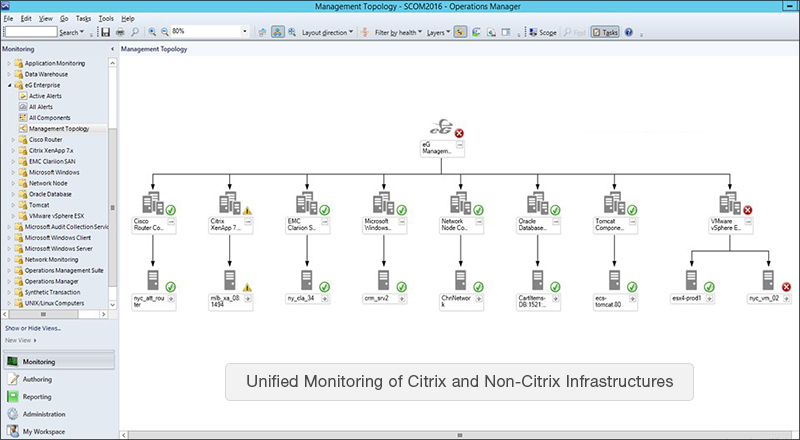This screenshot has height=440, width=800.
Task: Open the View menu
Action: (x=46, y=18)
